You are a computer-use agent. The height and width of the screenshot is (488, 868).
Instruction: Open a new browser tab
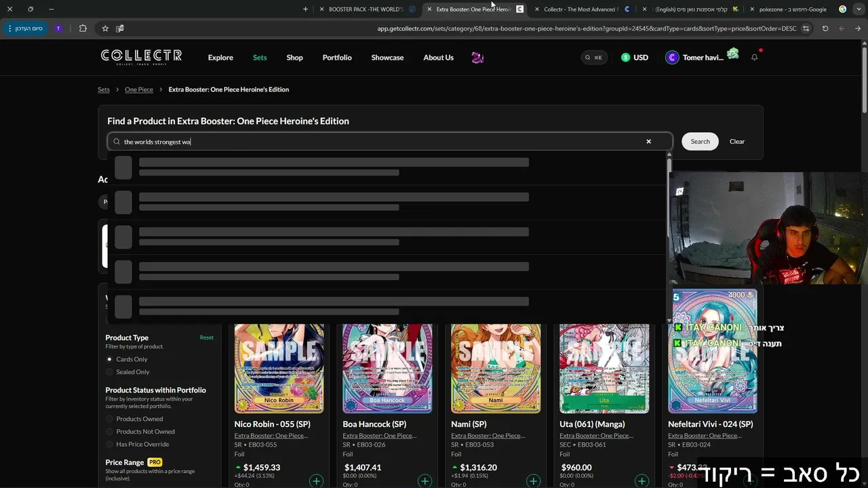click(x=305, y=9)
